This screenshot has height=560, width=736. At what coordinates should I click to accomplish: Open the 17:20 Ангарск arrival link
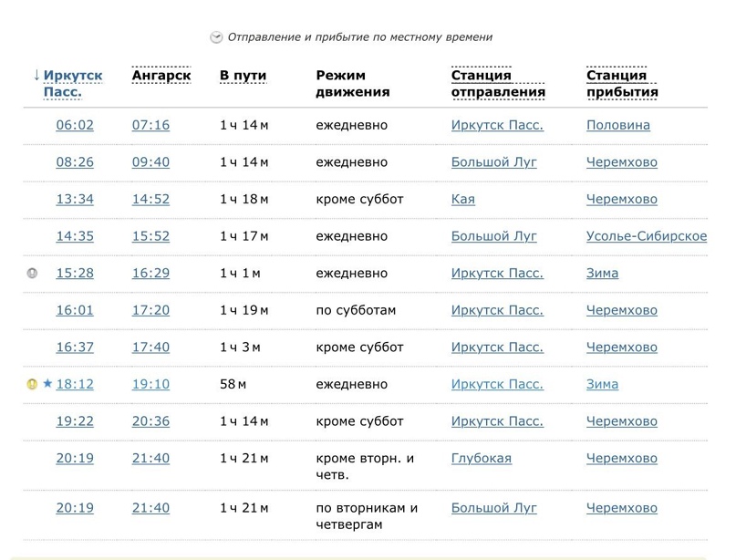click(150, 310)
